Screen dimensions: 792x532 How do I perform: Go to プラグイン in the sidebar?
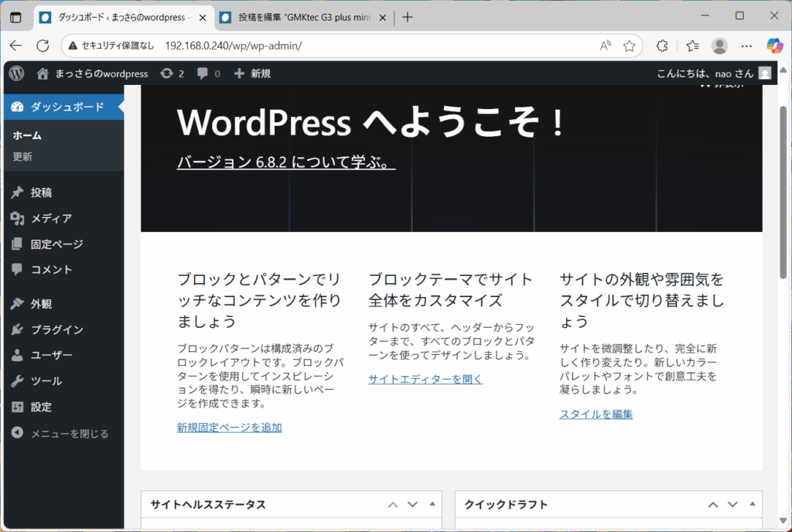point(56,329)
